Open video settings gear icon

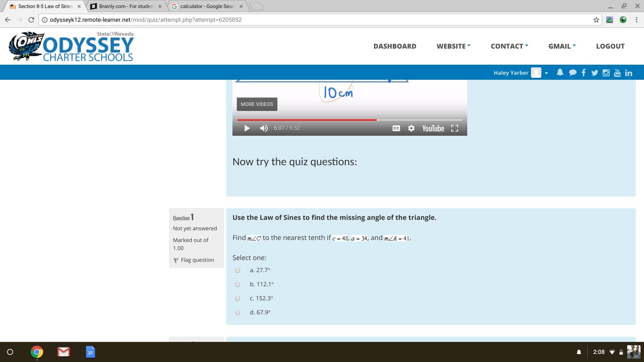[411, 128]
